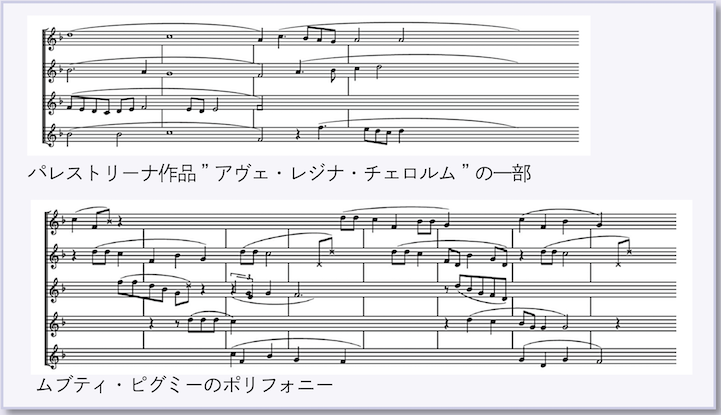Click treble clef of fourth Palestrina staff
The image size is (721, 415).
coord(52,134)
